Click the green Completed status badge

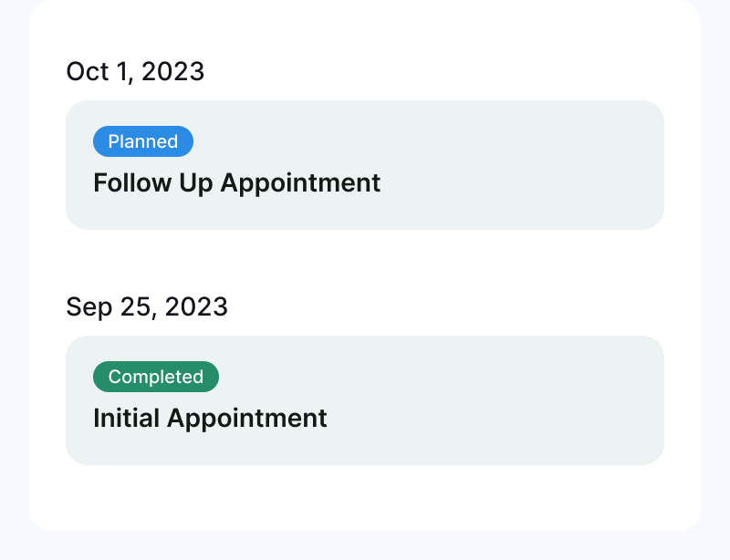pyautogui.click(x=156, y=377)
